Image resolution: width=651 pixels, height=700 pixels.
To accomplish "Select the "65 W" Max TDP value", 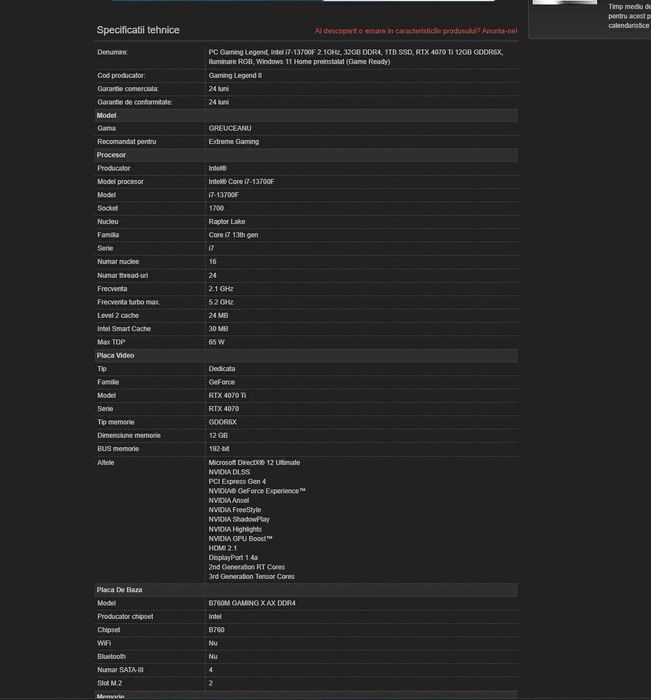I will coord(218,342).
